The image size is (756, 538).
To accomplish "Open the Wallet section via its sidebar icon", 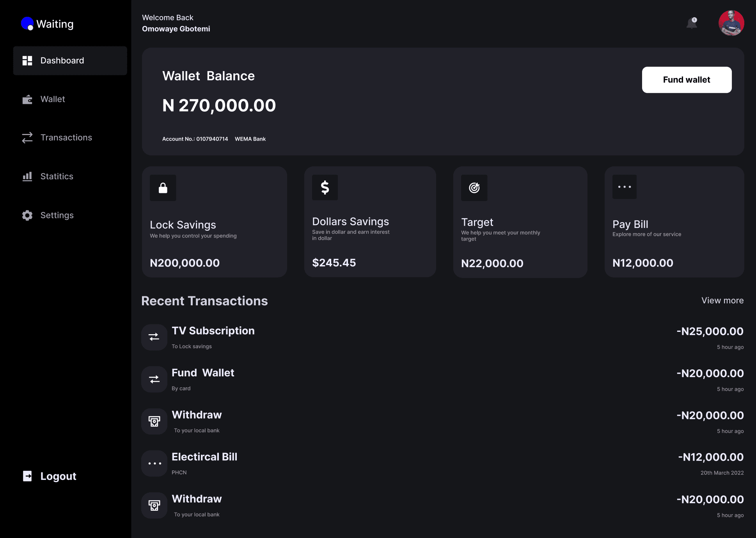I will [27, 99].
